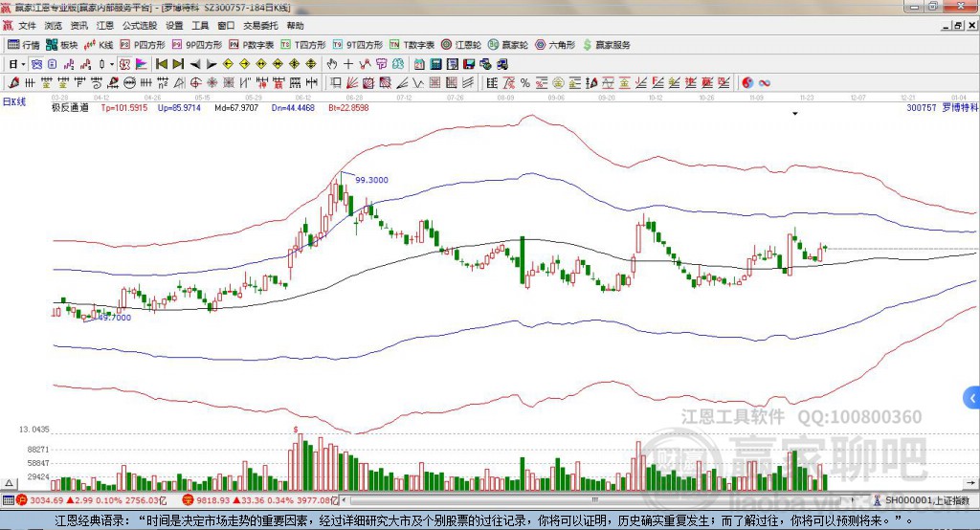
Task: Click the small black triangle marker
Action: tap(795, 114)
